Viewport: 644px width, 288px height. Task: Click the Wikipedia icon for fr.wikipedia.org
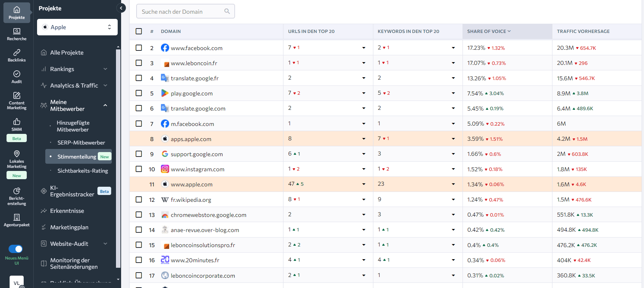click(x=165, y=199)
